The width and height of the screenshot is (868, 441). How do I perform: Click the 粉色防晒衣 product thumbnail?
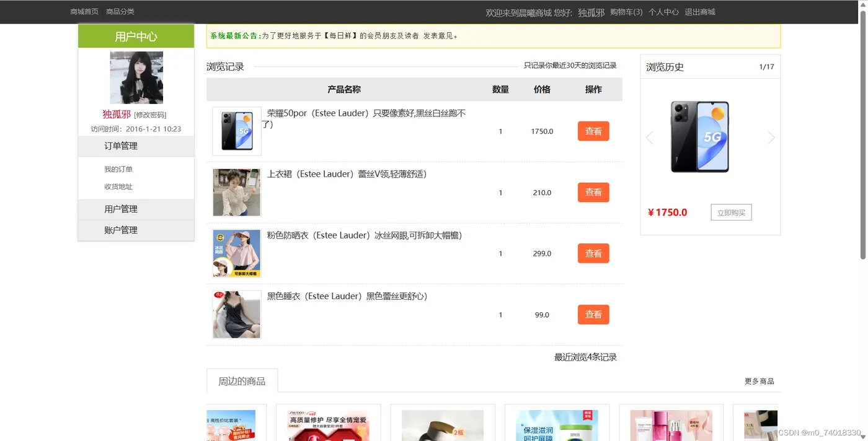(237, 253)
